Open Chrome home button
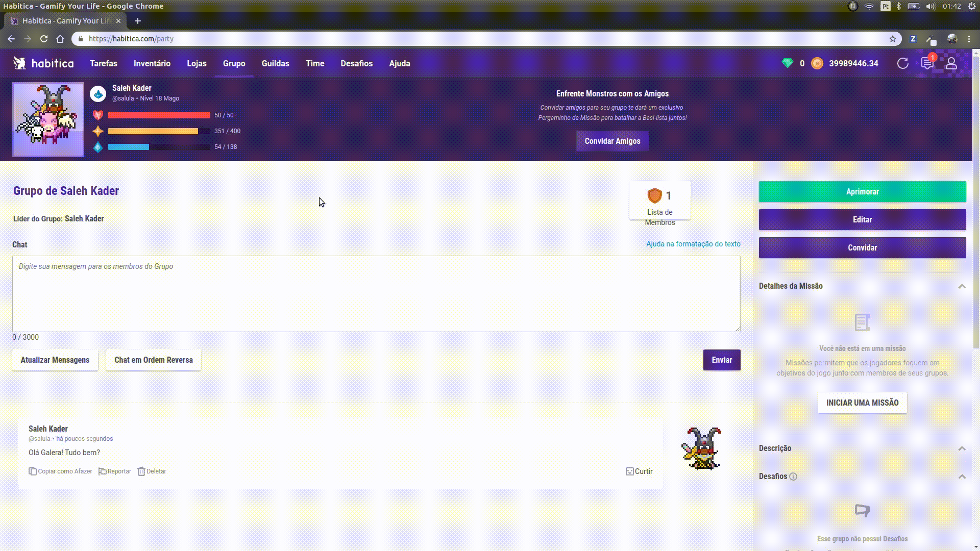This screenshot has height=551, width=980. (x=60, y=39)
